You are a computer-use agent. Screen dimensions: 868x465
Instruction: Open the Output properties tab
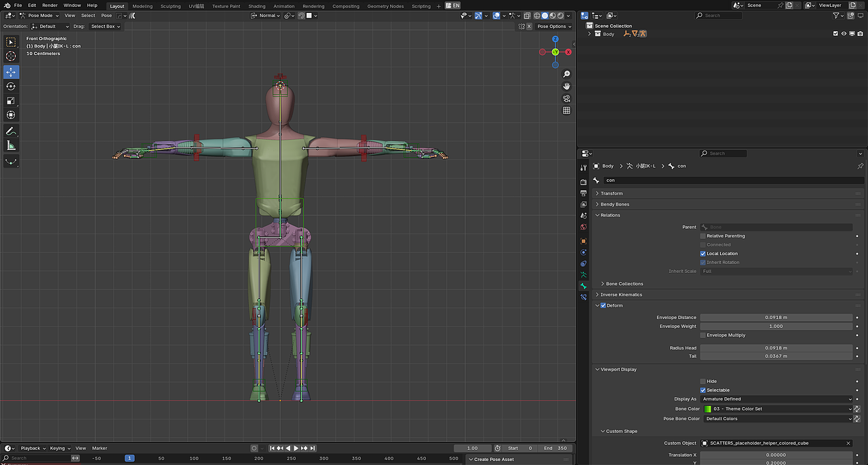(x=583, y=193)
